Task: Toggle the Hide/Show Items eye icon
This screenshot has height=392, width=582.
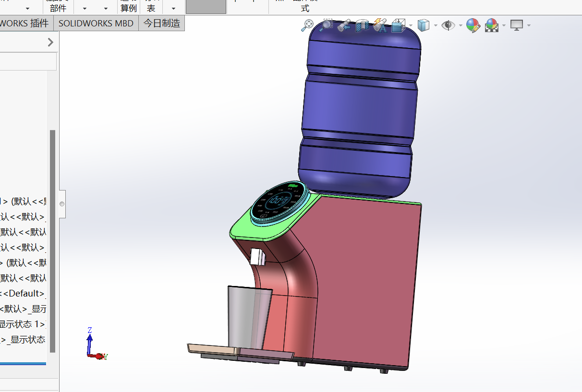Action: pos(448,25)
